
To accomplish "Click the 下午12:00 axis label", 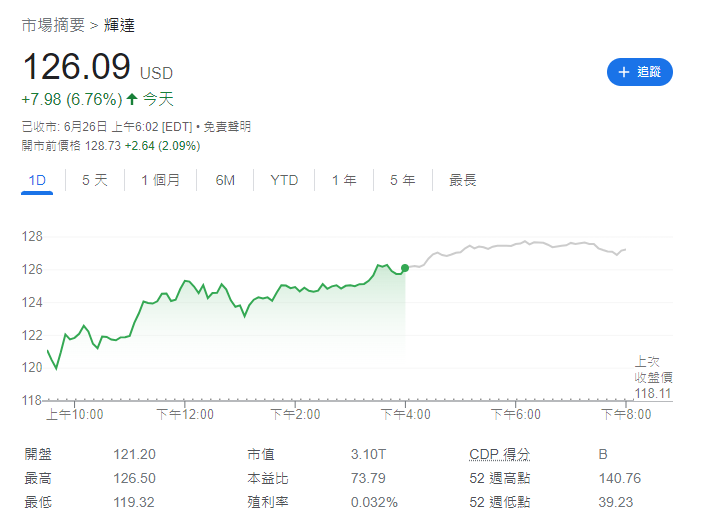I will tap(186, 413).
